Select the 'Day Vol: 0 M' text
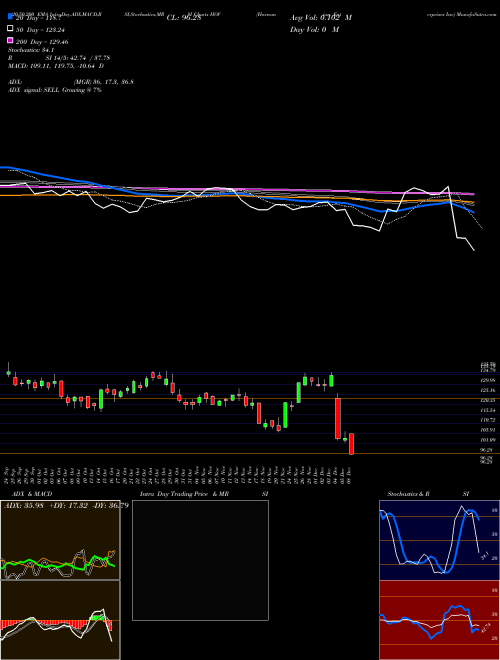The height and width of the screenshot is (660, 500). pyautogui.click(x=314, y=29)
